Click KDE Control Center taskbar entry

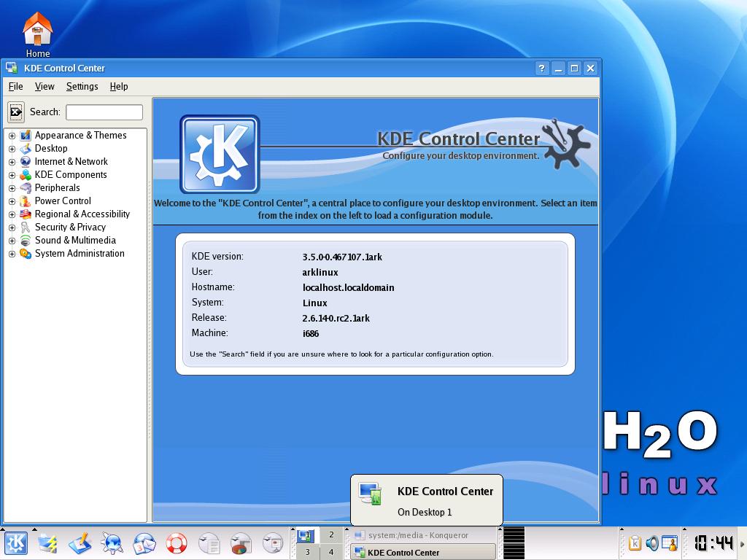pos(423,553)
